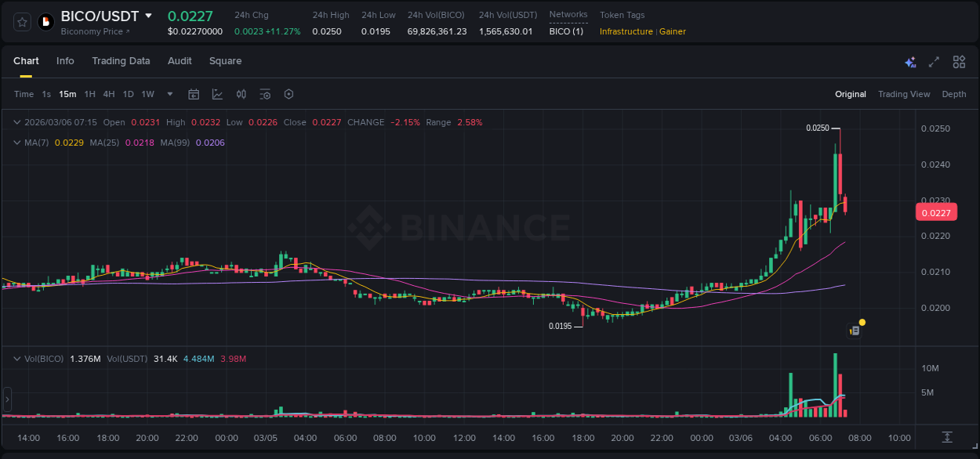This screenshot has width=980, height=459.
Task: Collapse the MA indicator info row
Action: click(16, 143)
